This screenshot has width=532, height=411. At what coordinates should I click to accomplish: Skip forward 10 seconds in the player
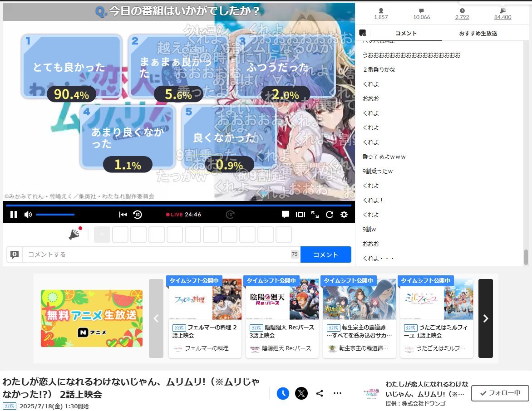(230, 214)
